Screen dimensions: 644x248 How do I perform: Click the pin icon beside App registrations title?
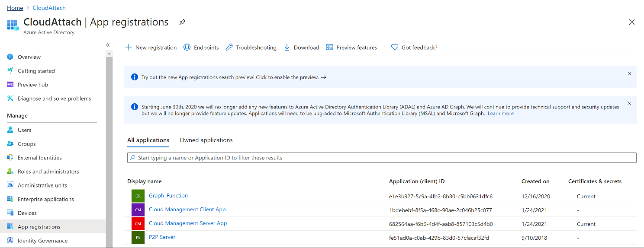click(x=182, y=22)
